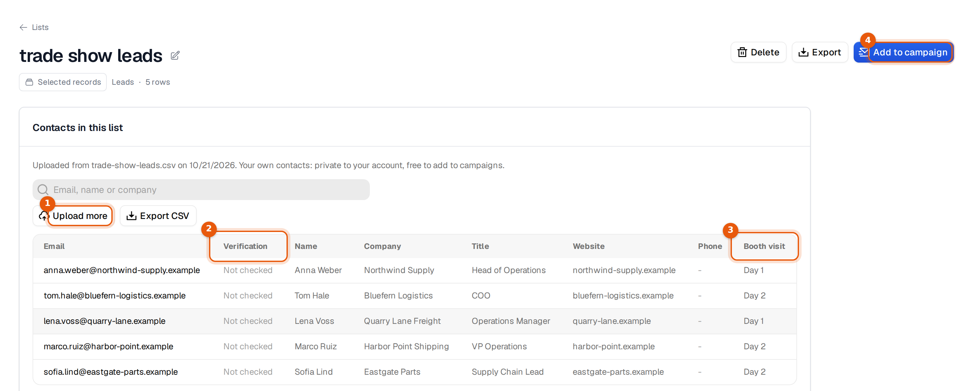
Task: Click the Name column header
Action: coord(306,246)
